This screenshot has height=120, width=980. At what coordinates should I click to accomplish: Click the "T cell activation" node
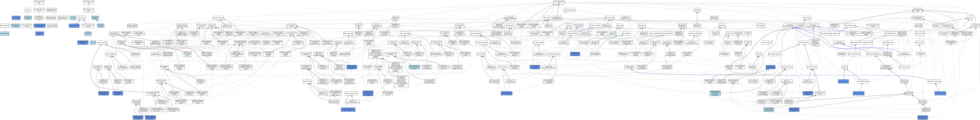coord(481,54)
